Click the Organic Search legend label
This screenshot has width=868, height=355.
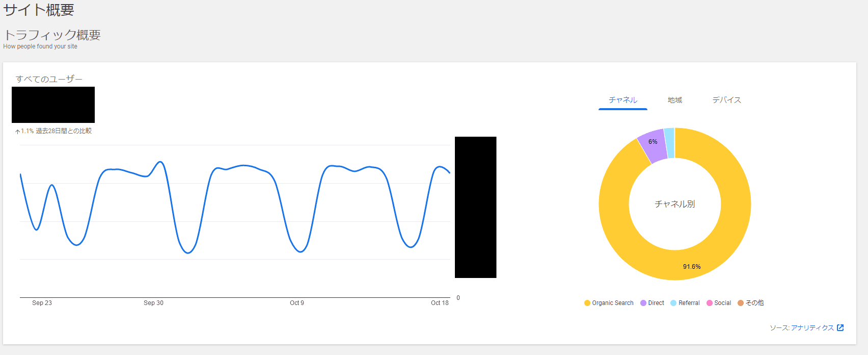point(613,303)
